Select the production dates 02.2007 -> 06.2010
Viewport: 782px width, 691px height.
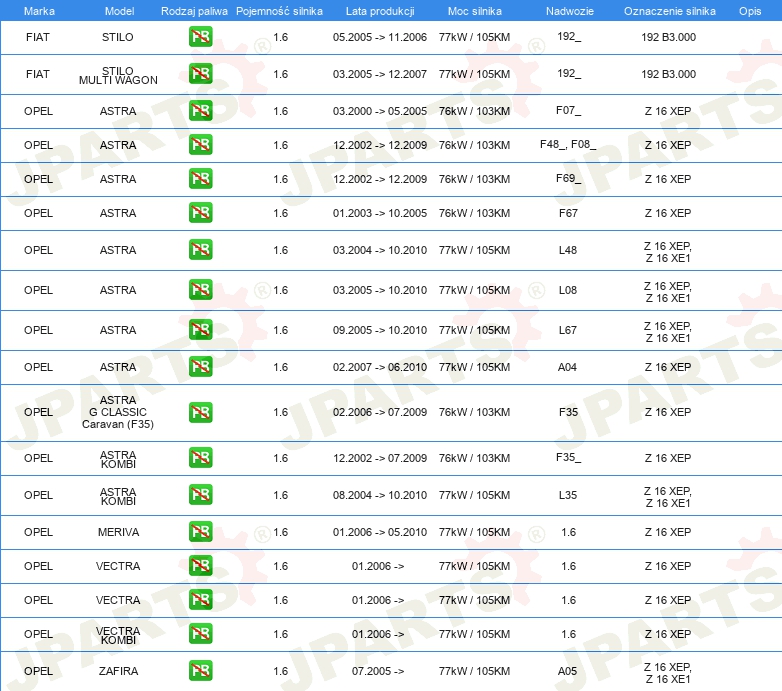(380, 367)
